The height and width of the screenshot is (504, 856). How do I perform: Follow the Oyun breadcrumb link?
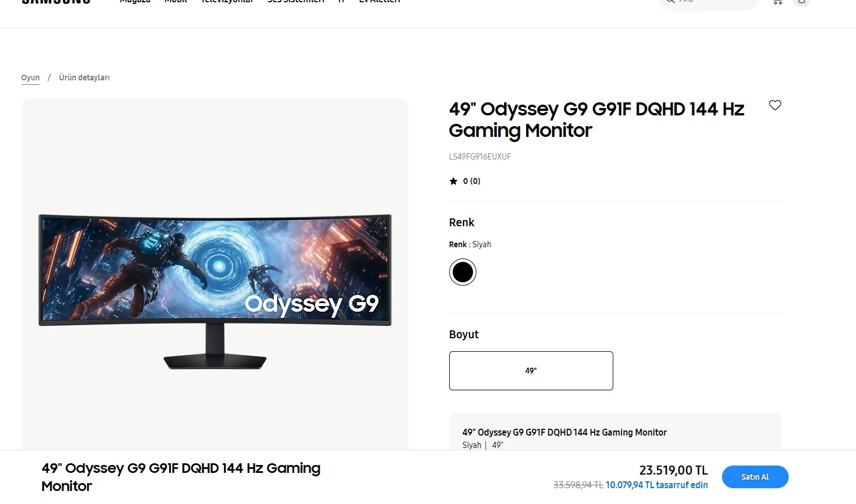(31, 77)
